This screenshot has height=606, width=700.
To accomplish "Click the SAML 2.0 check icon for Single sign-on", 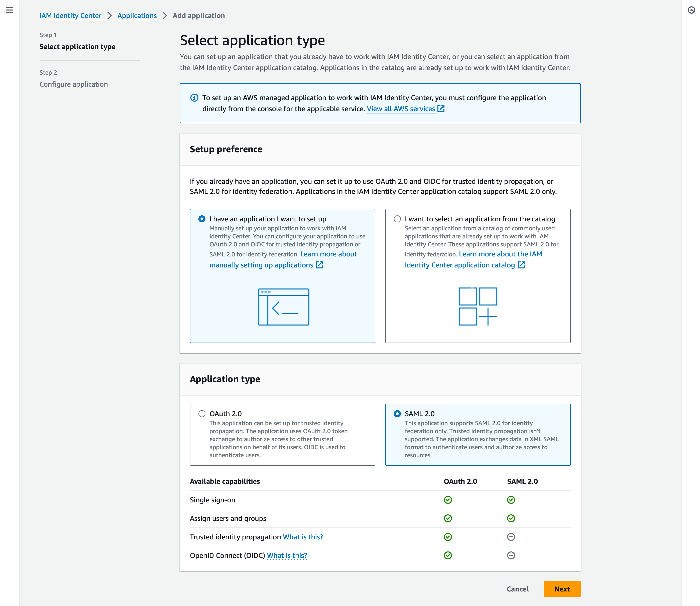I will click(511, 500).
